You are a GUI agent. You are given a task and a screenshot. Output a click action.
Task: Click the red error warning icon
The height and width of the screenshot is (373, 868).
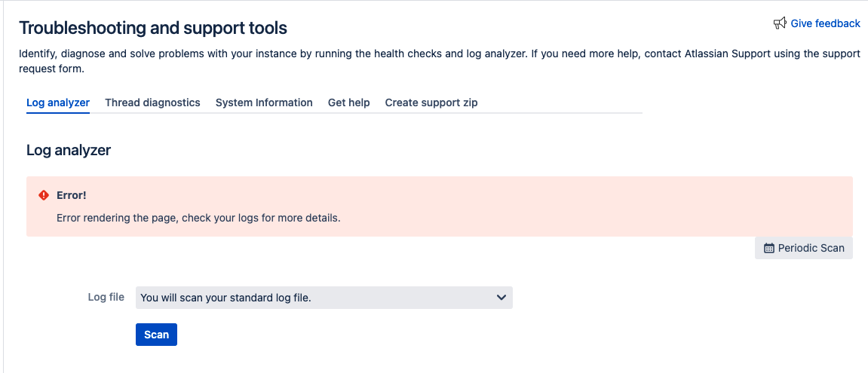[44, 195]
